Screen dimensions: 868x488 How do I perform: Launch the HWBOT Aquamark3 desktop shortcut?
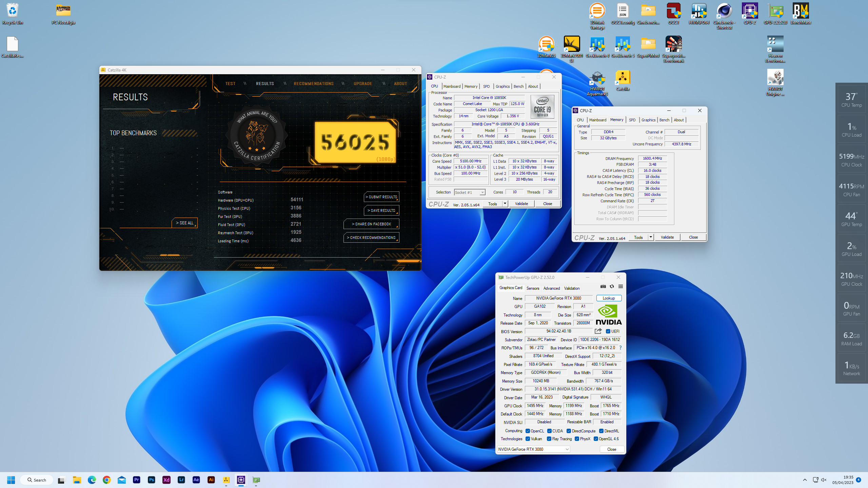pyautogui.click(x=597, y=83)
